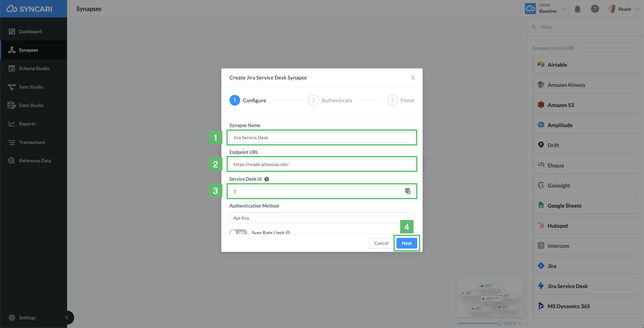644x328 pixels.
Task: Select the Gainsight synapse icon
Action: 541,185
